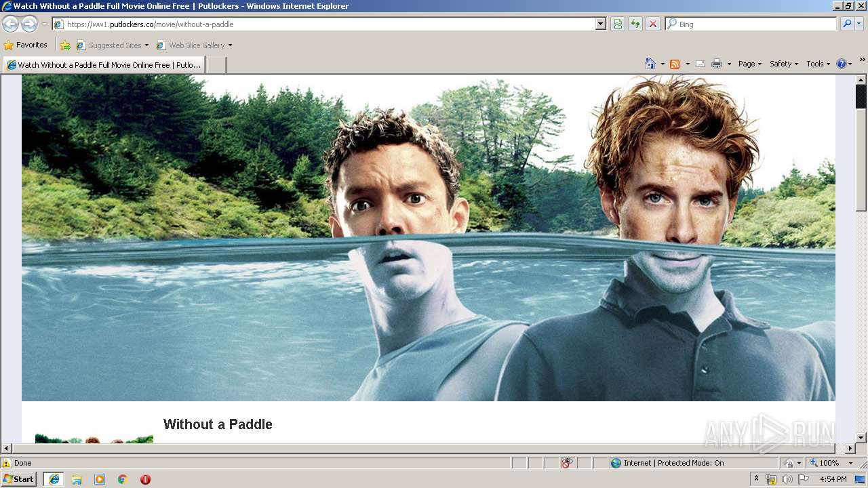Click the horizontal scrollbar left arrow
The height and width of the screenshot is (488, 868).
tap(7, 449)
